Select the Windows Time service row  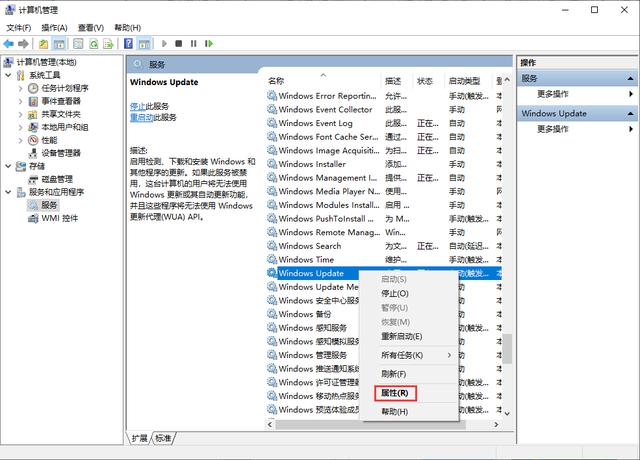(384, 260)
